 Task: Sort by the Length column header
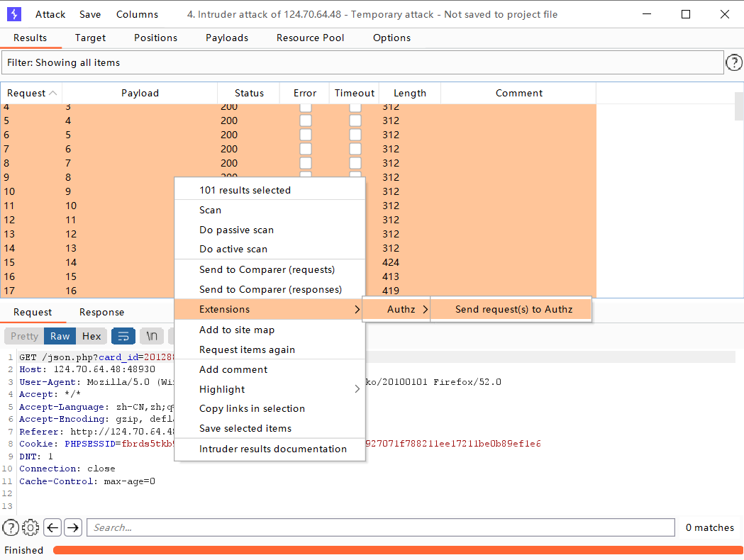click(x=410, y=93)
